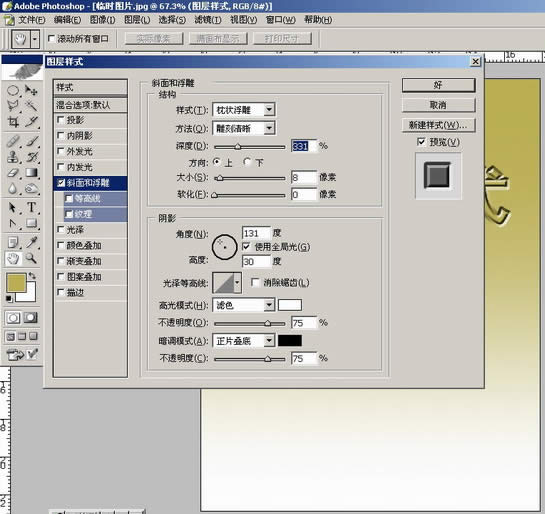Open the 高光模式 滤色 dropdown

269,305
